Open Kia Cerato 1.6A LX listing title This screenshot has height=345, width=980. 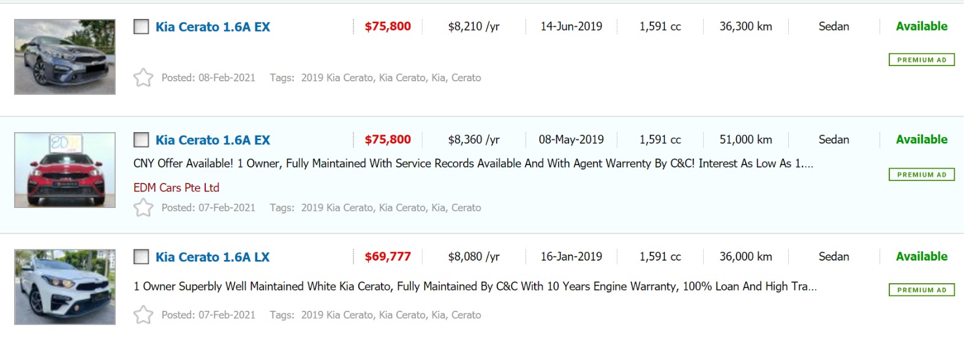tap(212, 257)
